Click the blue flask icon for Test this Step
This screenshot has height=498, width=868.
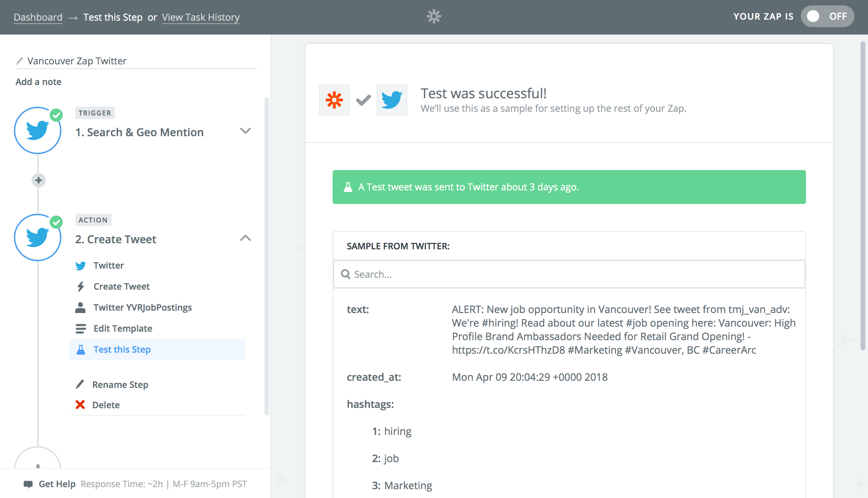pyautogui.click(x=81, y=349)
